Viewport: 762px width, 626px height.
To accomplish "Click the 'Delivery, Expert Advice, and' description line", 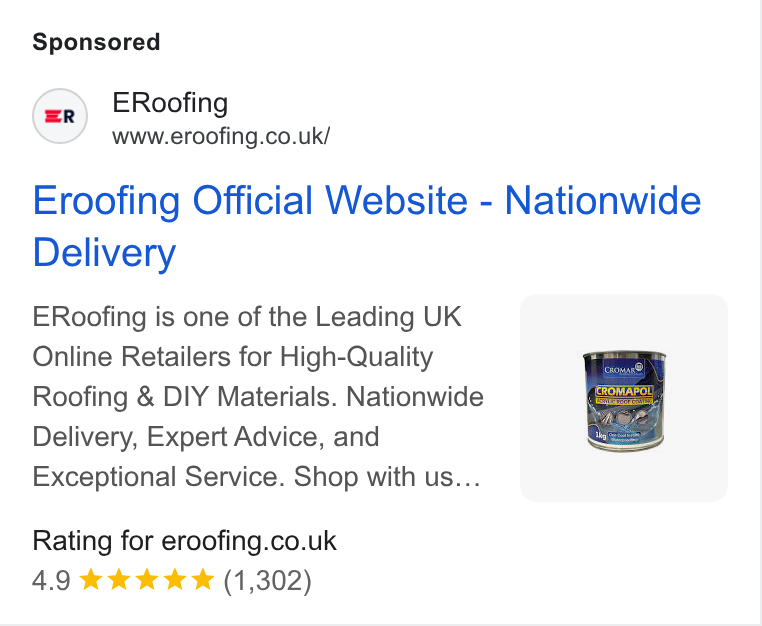I will pyautogui.click(x=206, y=437).
